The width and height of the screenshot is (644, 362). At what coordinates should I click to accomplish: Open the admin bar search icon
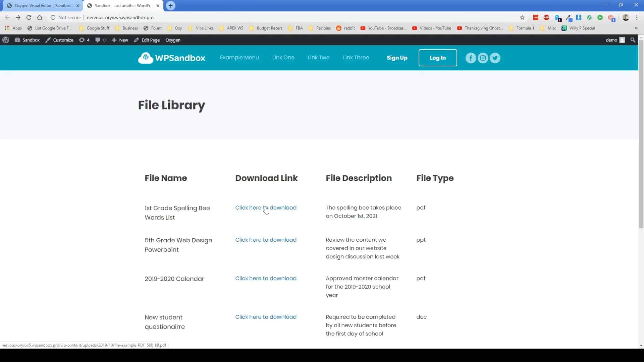click(x=633, y=40)
